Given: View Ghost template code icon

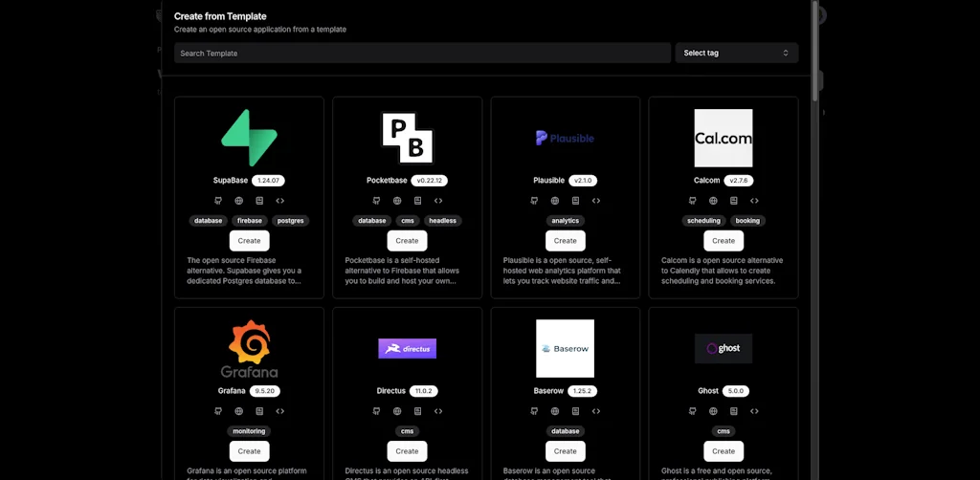Looking at the screenshot, I should pyautogui.click(x=754, y=411).
